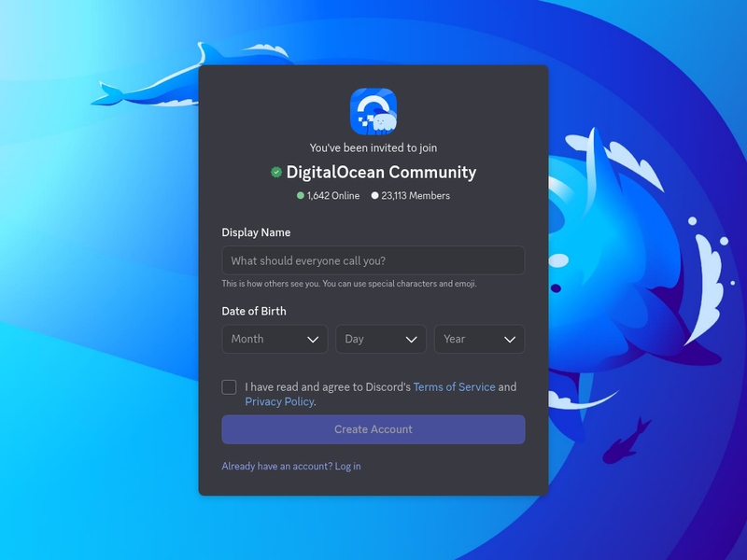Focus the Display Name input field

coord(373,260)
